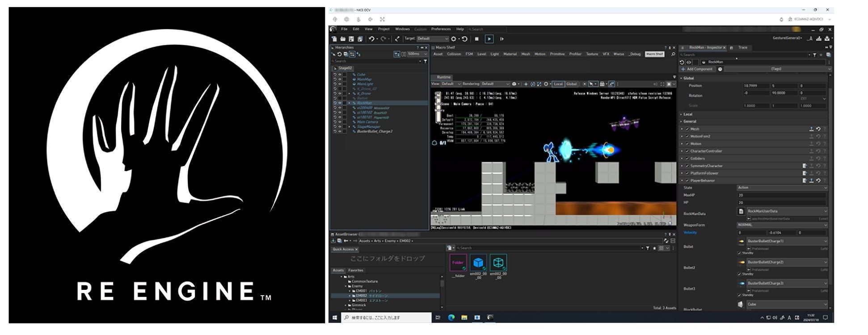868x335 pixels.
Task: Click the Global transform space button
Action: coord(572,84)
